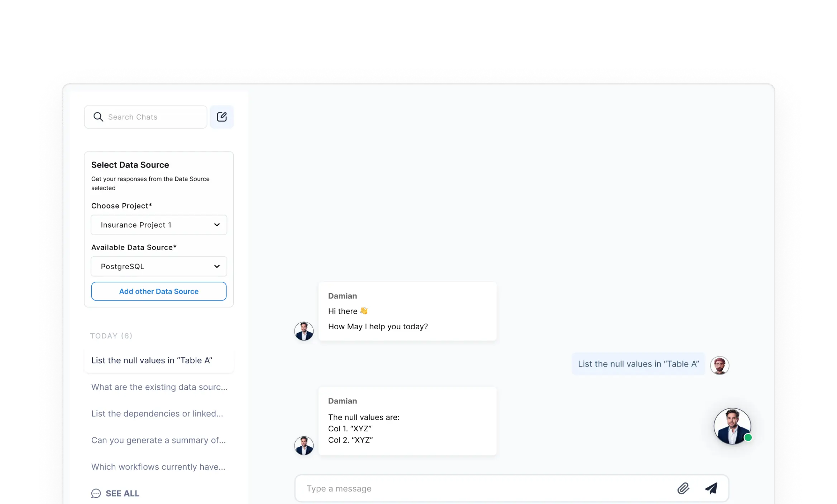The image size is (837, 504).
Task: Focus the Search Chats field
Action: point(145,117)
